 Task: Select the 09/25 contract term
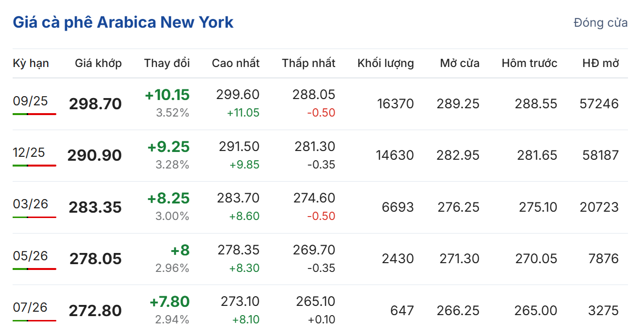[x=30, y=101]
